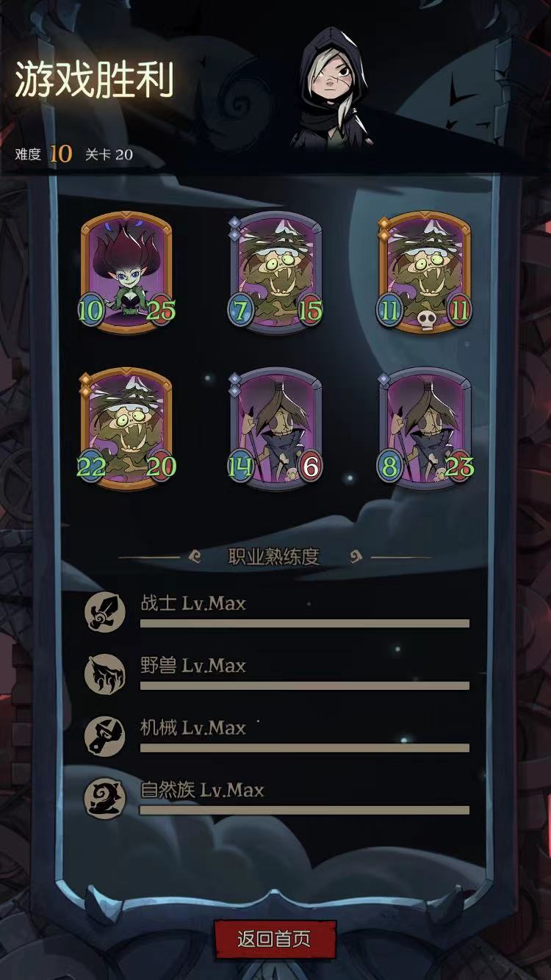551x980 pixels.
Task: Select the mushroom monster card with 7/15
Action: (x=275, y=273)
